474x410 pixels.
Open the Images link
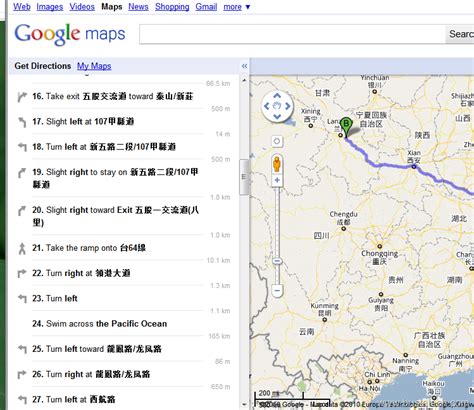click(x=50, y=7)
